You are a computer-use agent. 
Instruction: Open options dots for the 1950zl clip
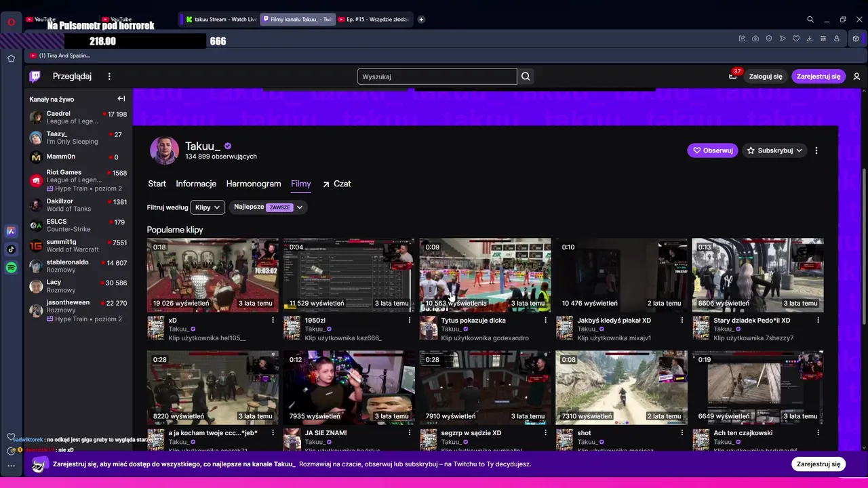click(410, 320)
